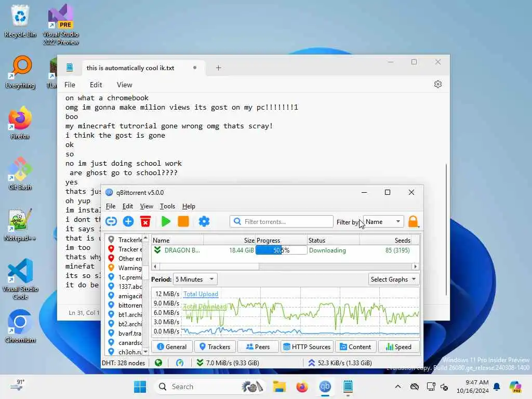Open qBittorrent Edit menu
The width and height of the screenshot is (532, 399).
(128, 206)
